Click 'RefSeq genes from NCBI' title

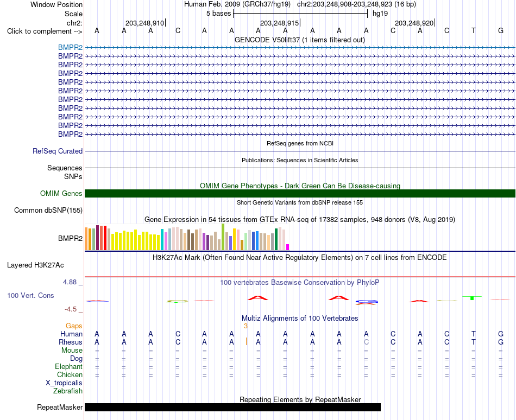click(x=300, y=143)
